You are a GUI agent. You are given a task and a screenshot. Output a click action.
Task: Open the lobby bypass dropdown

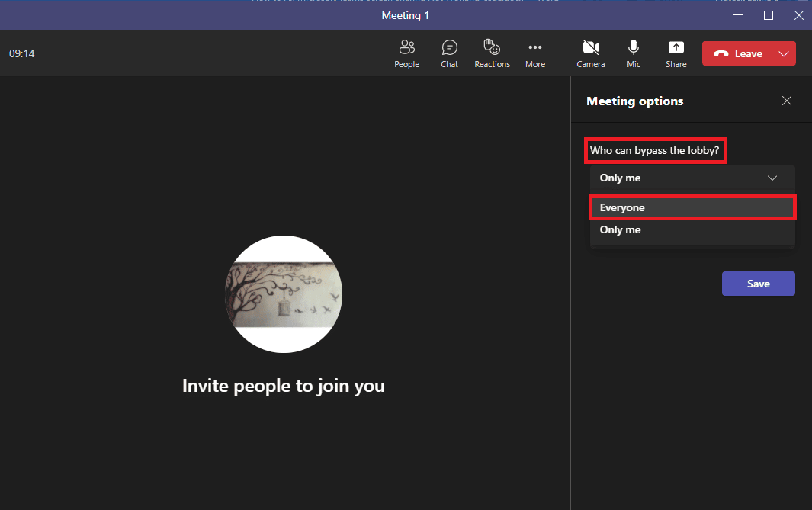click(x=692, y=178)
